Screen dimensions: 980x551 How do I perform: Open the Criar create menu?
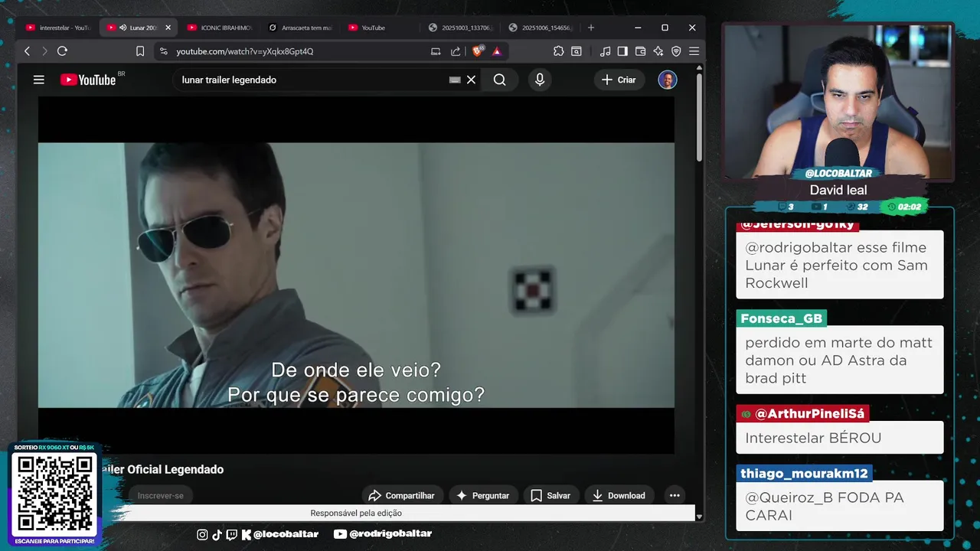(619, 80)
